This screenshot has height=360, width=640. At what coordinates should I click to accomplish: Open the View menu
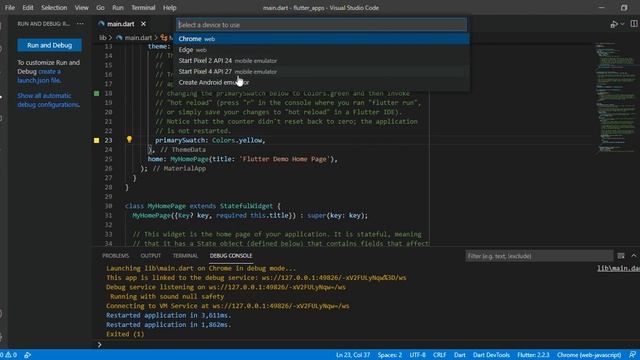coord(82,8)
